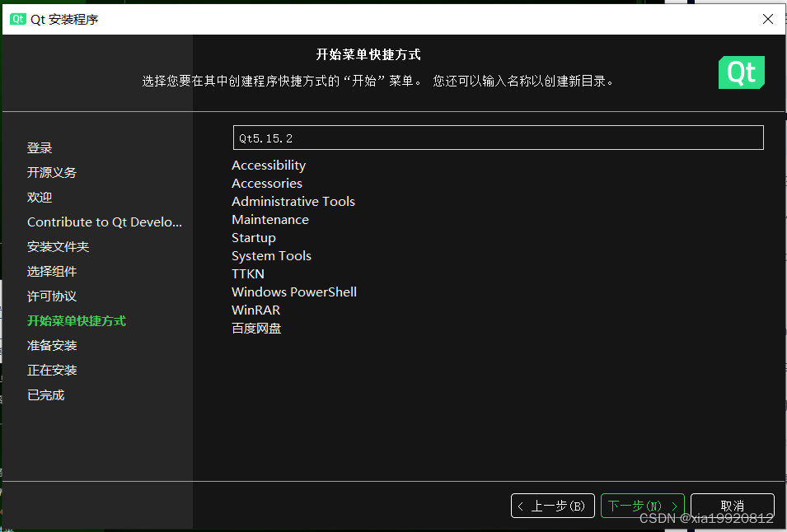Click Contribute to Qt Develo... sidebar step
The height and width of the screenshot is (532, 787).
(x=105, y=222)
